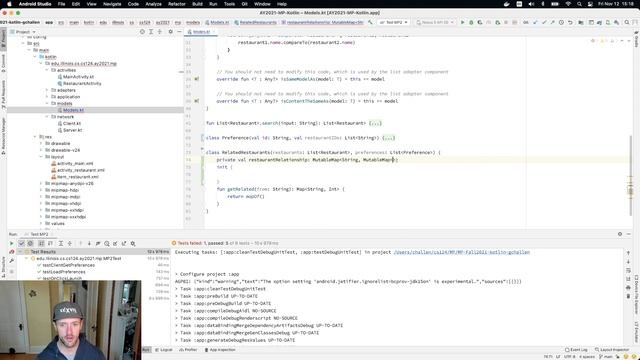Select testClientGetPreferences test result
The width and height of the screenshot is (640, 360).
pyautogui.click(x=69, y=265)
